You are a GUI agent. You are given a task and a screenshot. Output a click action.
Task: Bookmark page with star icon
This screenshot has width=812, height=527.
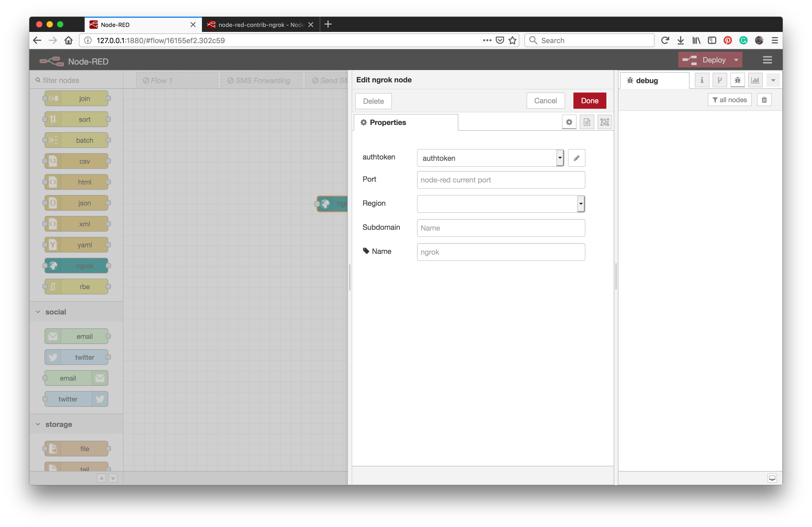click(512, 41)
